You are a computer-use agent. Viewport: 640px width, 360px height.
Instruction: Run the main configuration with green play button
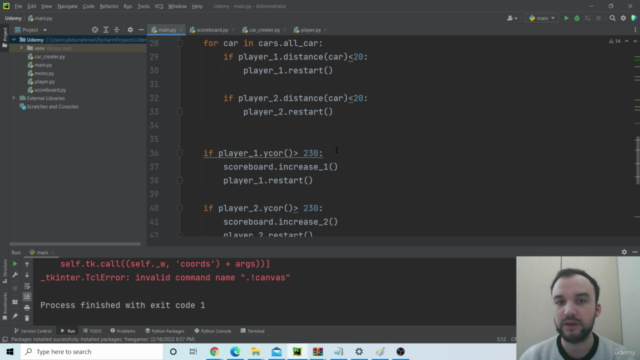[x=566, y=18]
